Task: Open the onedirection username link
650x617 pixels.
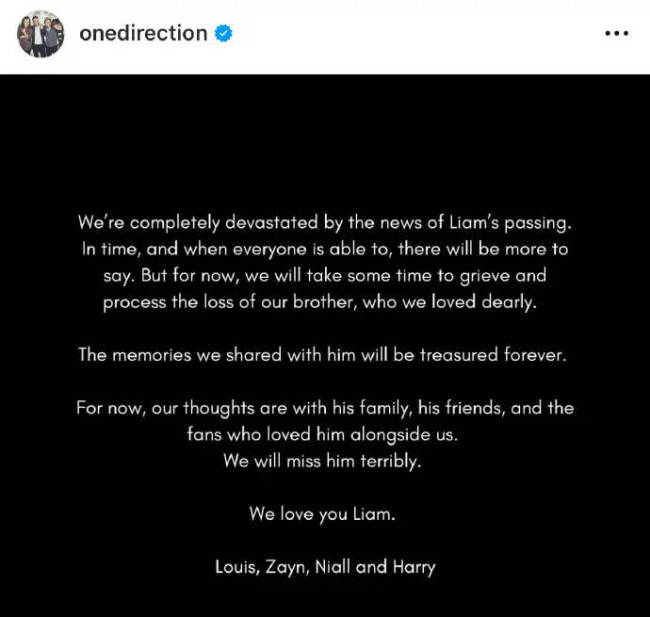Action: [x=143, y=33]
